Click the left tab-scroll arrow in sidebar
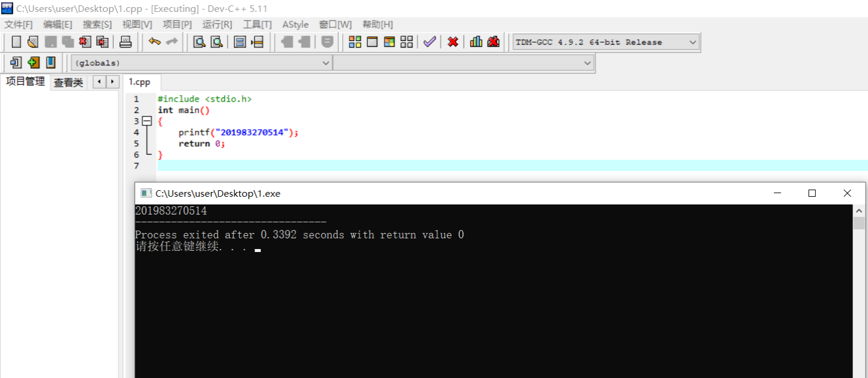868x378 pixels. (x=99, y=81)
